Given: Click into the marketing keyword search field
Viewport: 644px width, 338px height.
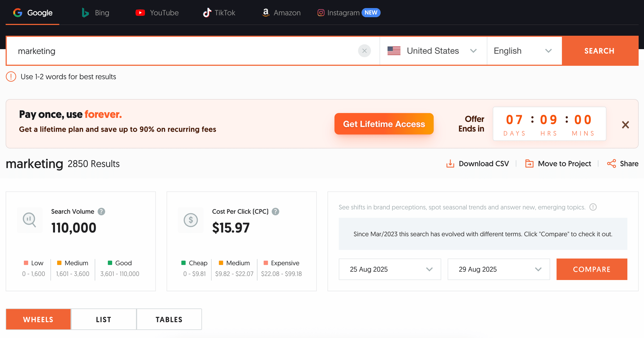Looking at the screenshot, I should click(182, 51).
